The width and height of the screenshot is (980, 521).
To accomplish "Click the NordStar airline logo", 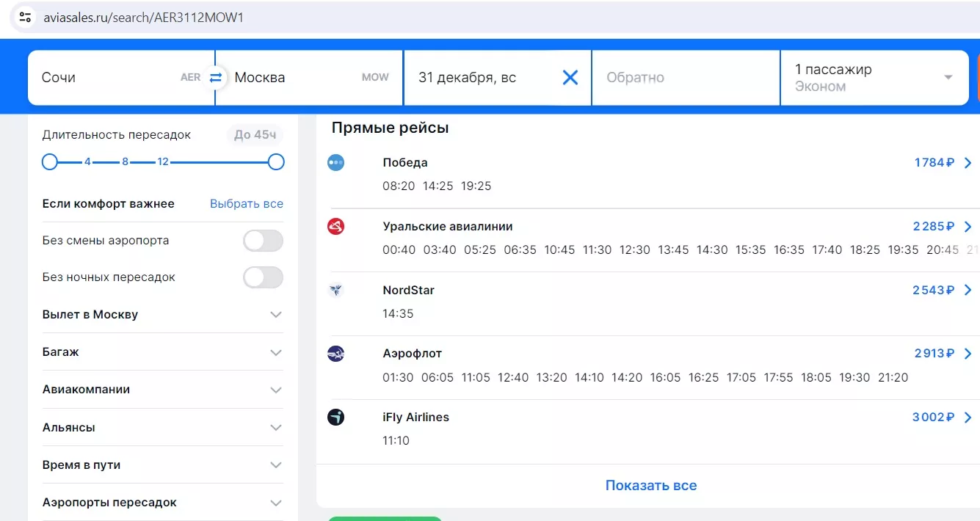I will pyautogui.click(x=335, y=291).
